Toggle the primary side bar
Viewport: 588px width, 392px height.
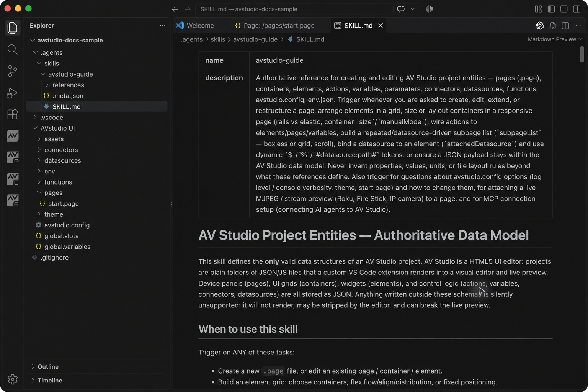(551, 9)
